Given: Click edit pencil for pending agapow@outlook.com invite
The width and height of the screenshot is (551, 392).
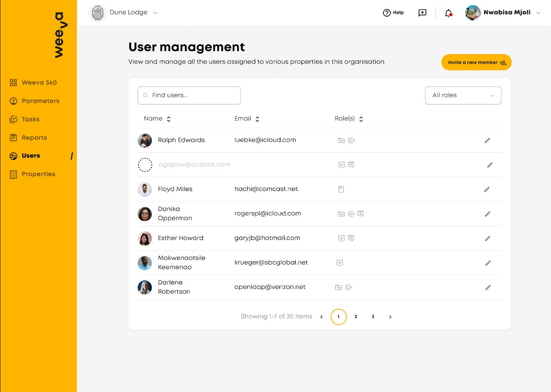Looking at the screenshot, I should (x=490, y=165).
